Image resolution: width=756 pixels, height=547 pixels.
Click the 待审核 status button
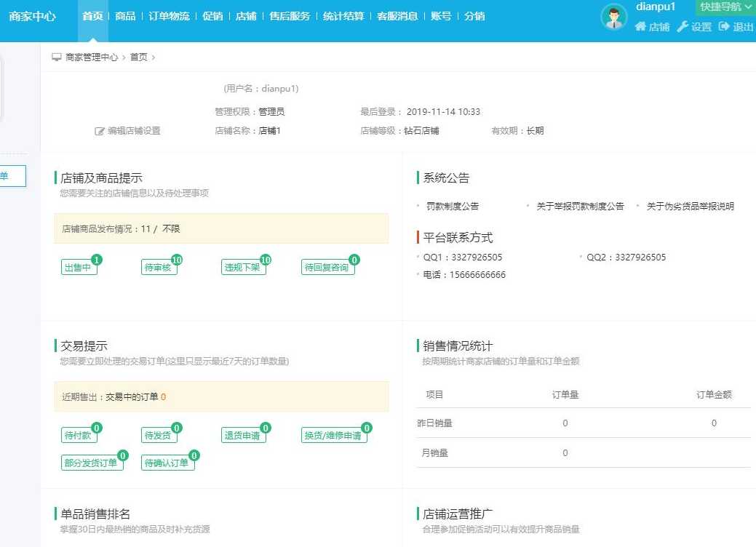pos(158,268)
